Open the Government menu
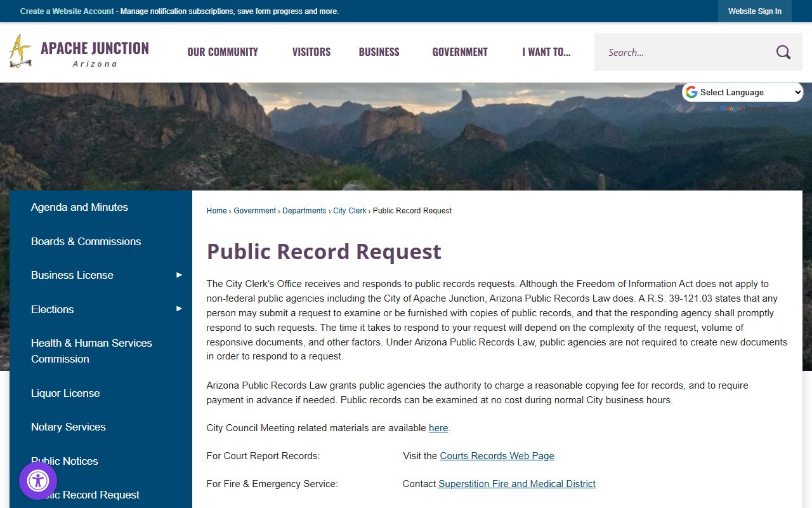Viewport: 812px width, 508px height. [x=460, y=52]
